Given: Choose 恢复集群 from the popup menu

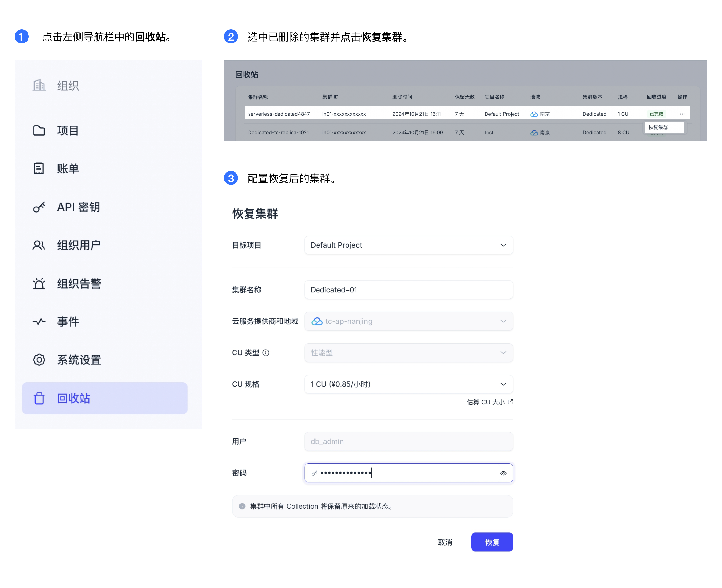Looking at the screenshot, I should click(659, 127).
